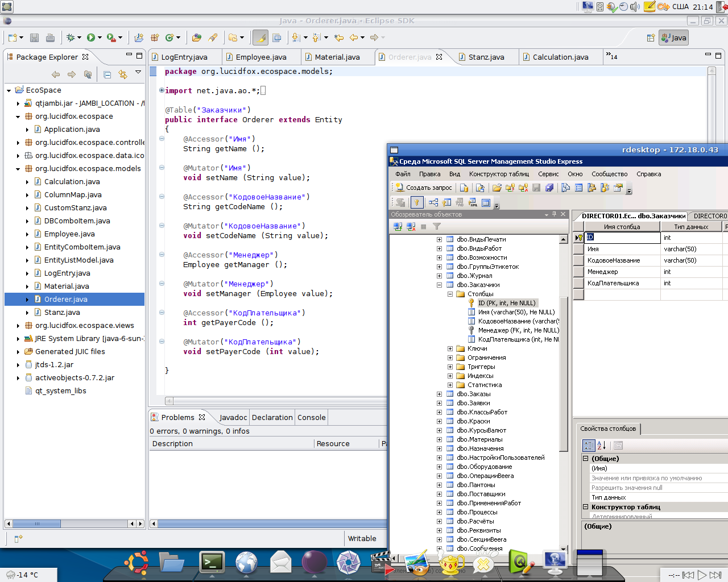Screen dimensions: 728x582
Task: Collapse the dbo.Заказчики table node
Action: (439, 285)
